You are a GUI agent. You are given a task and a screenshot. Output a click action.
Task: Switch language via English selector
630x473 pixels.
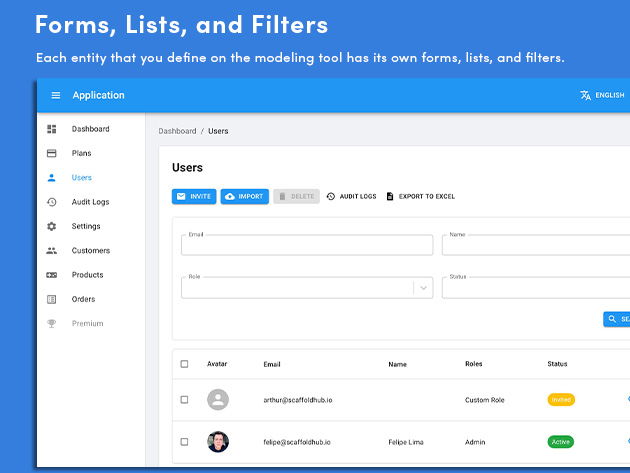point(603,95)
